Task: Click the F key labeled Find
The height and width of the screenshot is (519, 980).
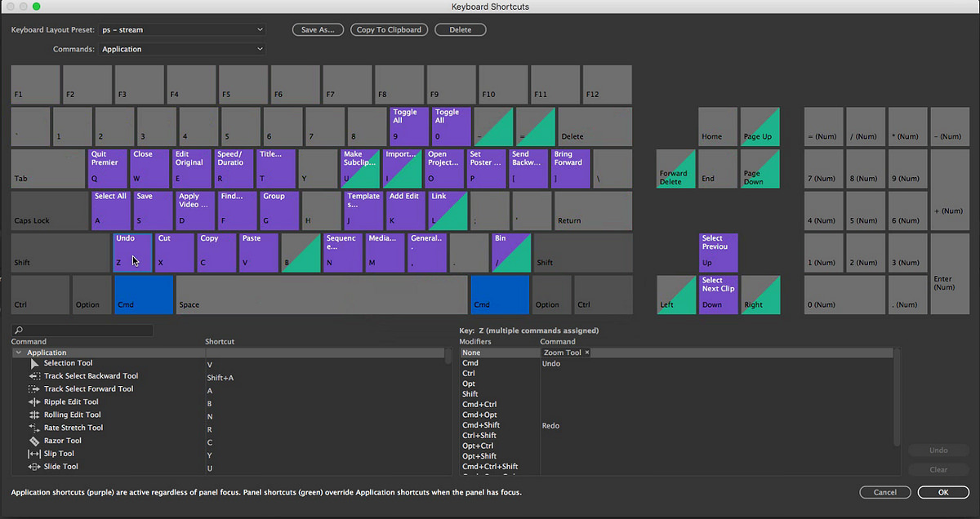Action: tap(238, 211)
